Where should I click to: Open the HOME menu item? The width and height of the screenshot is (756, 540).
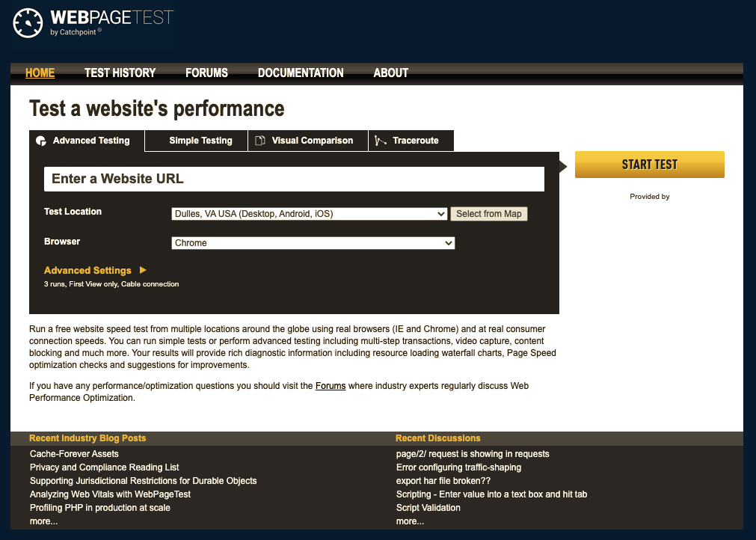pos(40,73)
